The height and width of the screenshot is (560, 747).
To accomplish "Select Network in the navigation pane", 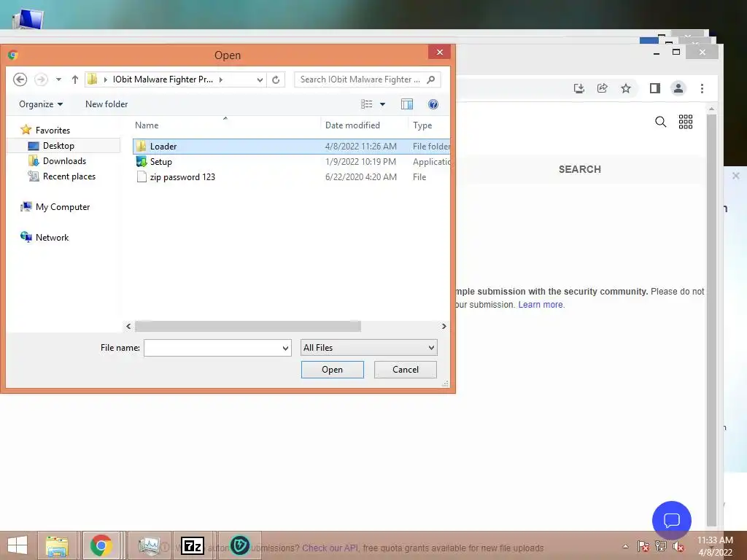I will (44, 237).
